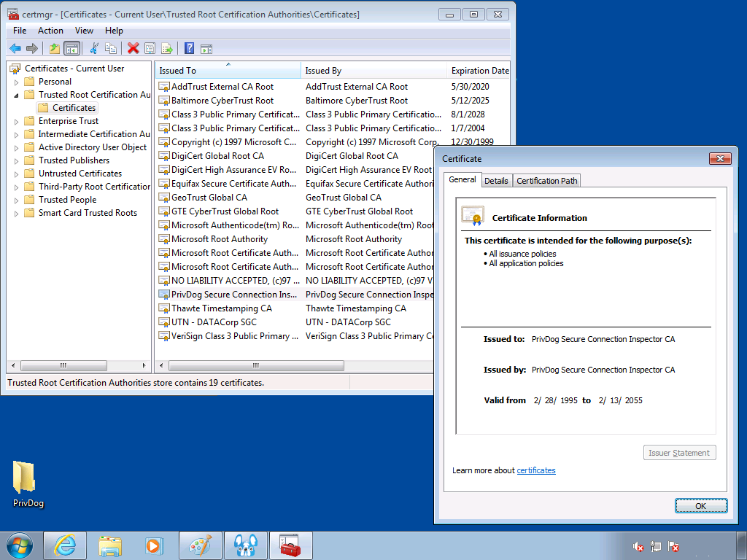Switch to Certification Path tab

click(547, 181)
